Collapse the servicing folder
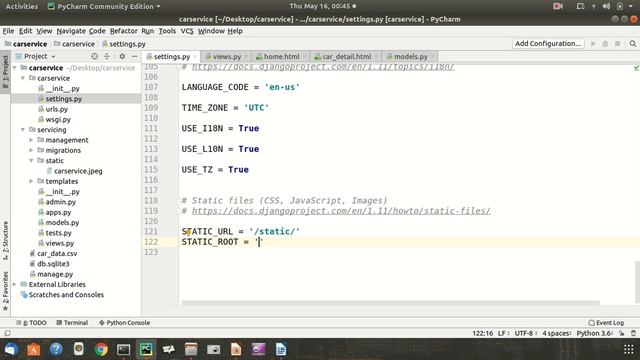Image resolution: width=640 pixels, height=360 pixels. [x=23, y=129]
